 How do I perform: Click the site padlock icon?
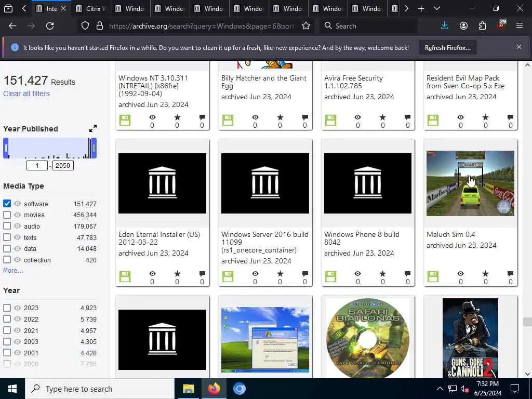point(99,26)
